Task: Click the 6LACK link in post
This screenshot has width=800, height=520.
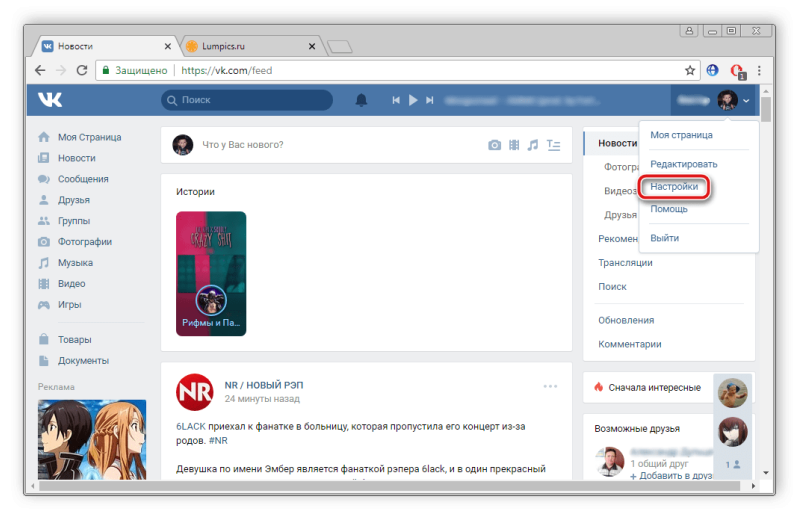Action: tap(190, 426)
